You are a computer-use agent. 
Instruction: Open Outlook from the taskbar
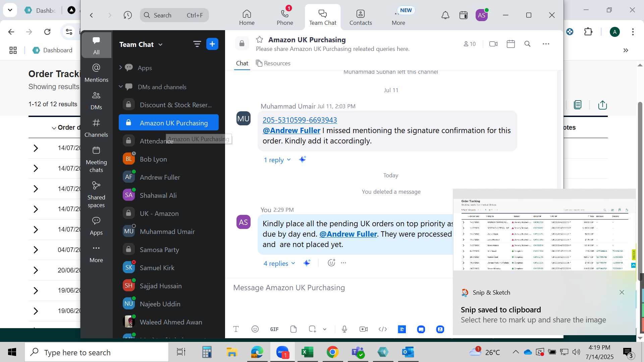pyautogui.click(x=408, y=352)
